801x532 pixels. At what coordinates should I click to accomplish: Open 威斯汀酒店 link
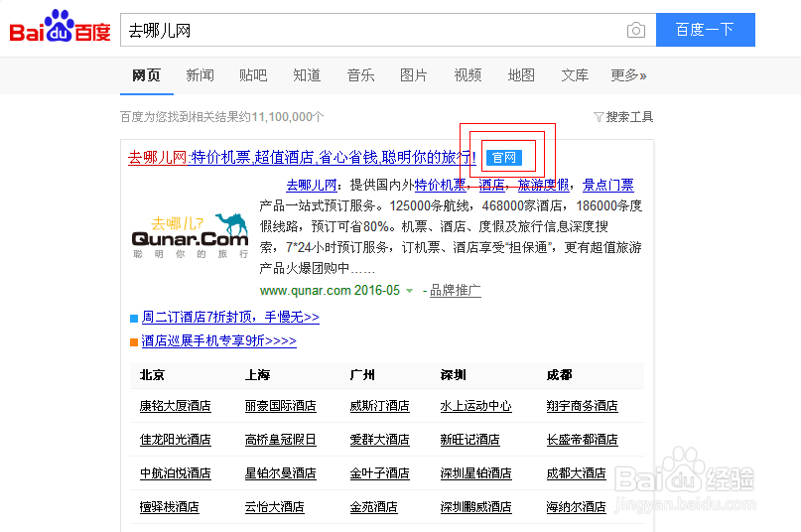coord(379,406)
